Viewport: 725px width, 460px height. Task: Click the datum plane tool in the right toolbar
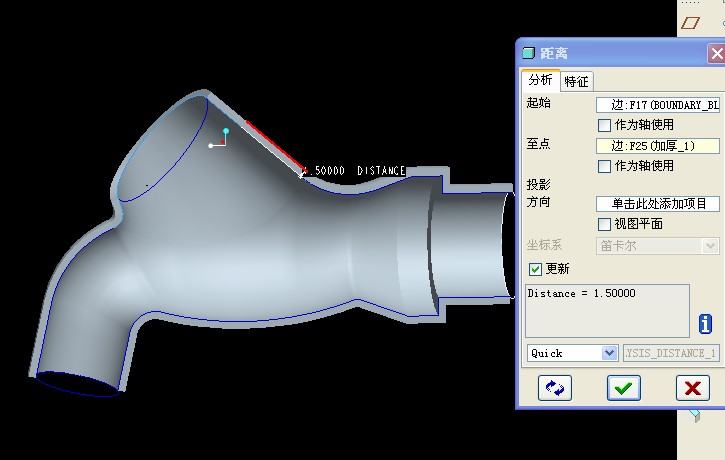click(x=690, y=23)
